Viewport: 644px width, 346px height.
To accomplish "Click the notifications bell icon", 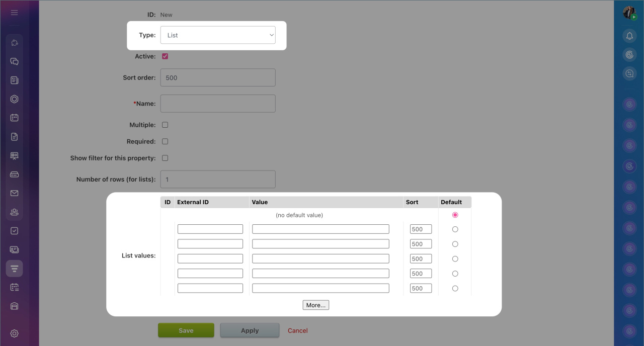I will pos(629,36).
